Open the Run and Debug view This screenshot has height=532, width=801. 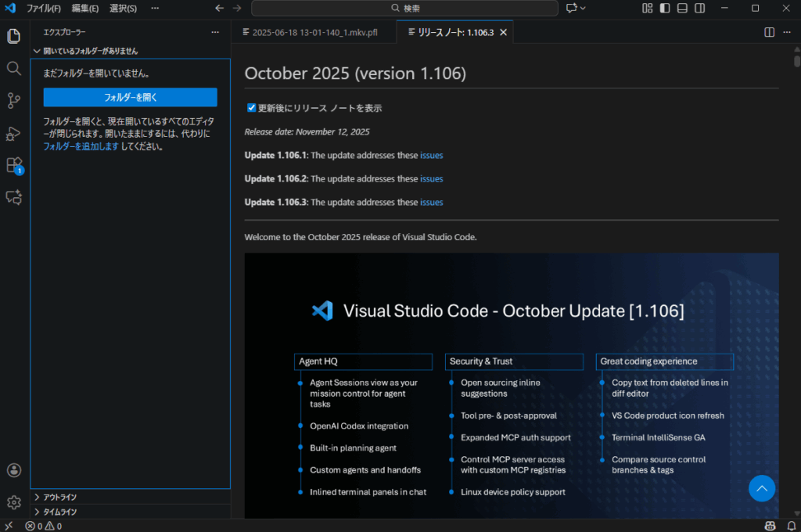pos(13,133)
